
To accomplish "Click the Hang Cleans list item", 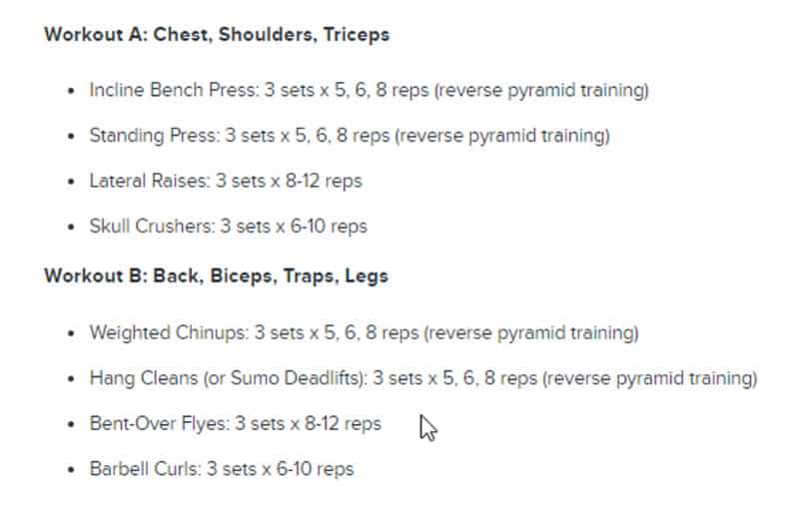I will click(423, 378).
